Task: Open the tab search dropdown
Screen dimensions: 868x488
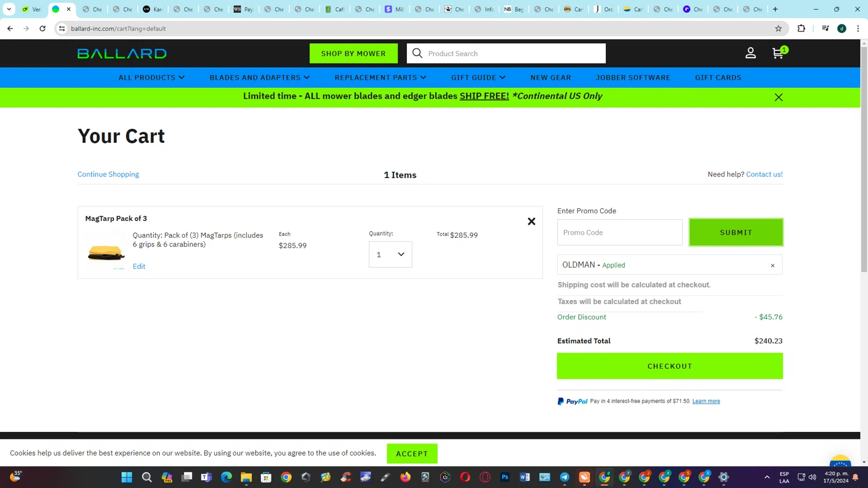Action: (x=9, y=9)
